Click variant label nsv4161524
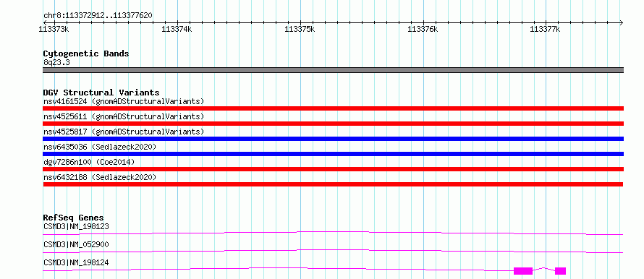Image resolution: width=644 pixels, height=279 pixels. point(124,101)
